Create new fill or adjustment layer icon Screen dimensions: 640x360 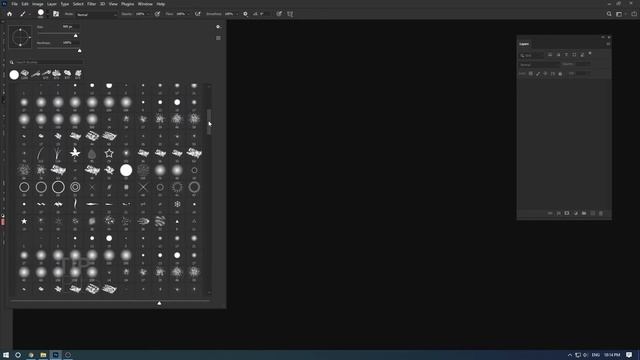pyautogui.click(x=576, y=213)
